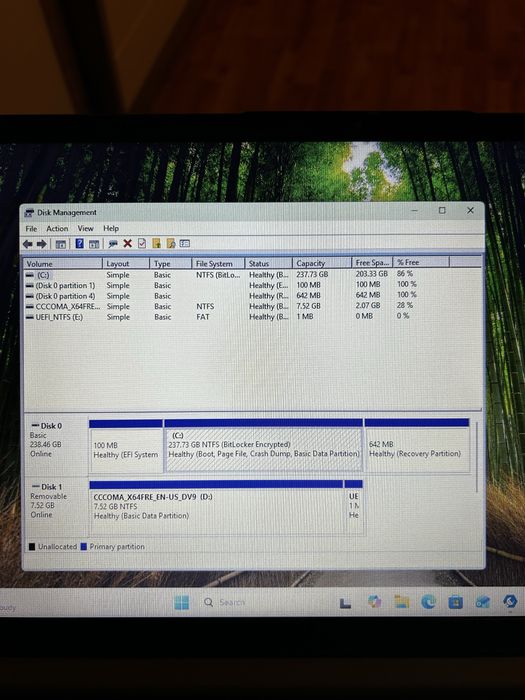
Task: Click the folder with magnifier Explore icon
Action: coord(171,243)
